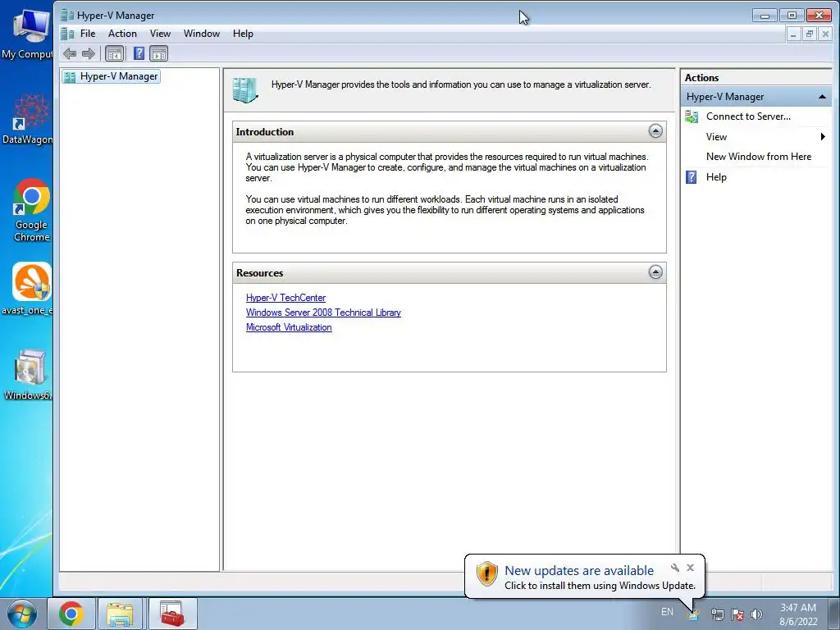Viewport: 840px width, 630px height.
Task: Click the Connect to Server icon in Actions
Action: [x=692, y=116]
